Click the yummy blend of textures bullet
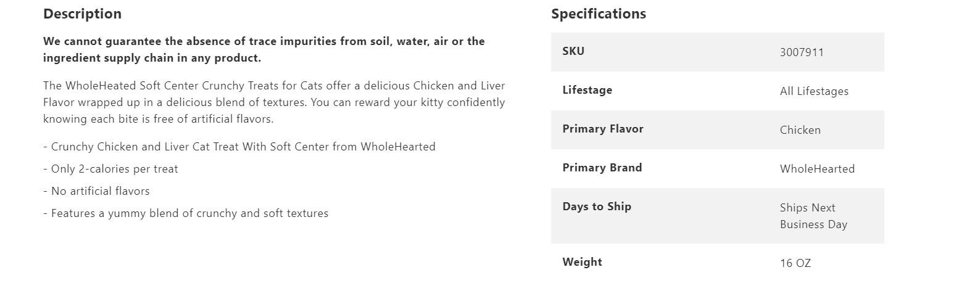Image resolution: width=980 pixels, height=299 pixels. coord(186,213)
